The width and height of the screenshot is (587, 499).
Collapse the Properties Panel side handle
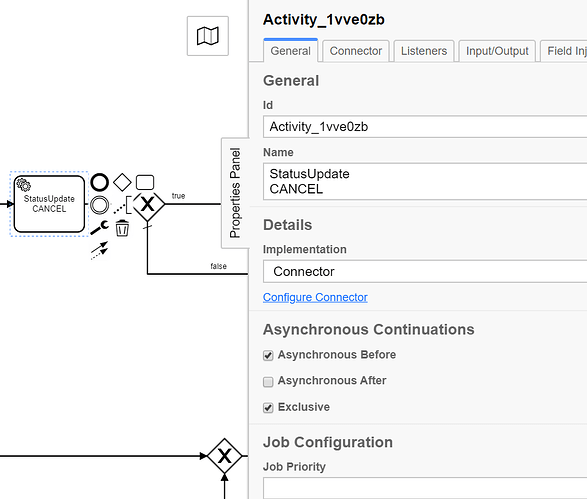pos(235,193)
